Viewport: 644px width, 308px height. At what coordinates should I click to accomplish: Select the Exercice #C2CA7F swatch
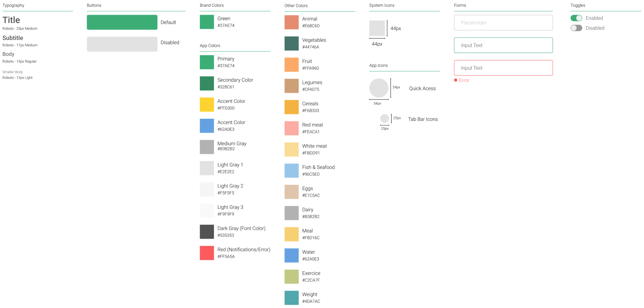[x=291, y=276]
